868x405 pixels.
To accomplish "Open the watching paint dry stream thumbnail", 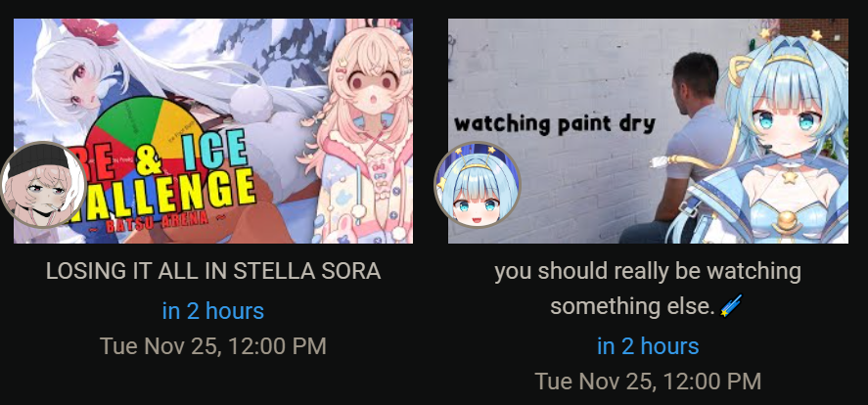I will pyautogui.click(x=648, y=131).
